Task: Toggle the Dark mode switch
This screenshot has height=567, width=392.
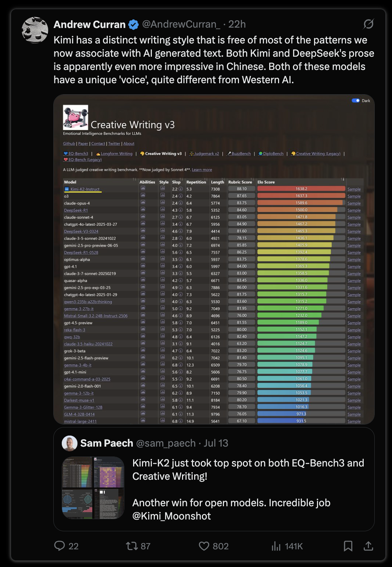Action: [356, 101]
